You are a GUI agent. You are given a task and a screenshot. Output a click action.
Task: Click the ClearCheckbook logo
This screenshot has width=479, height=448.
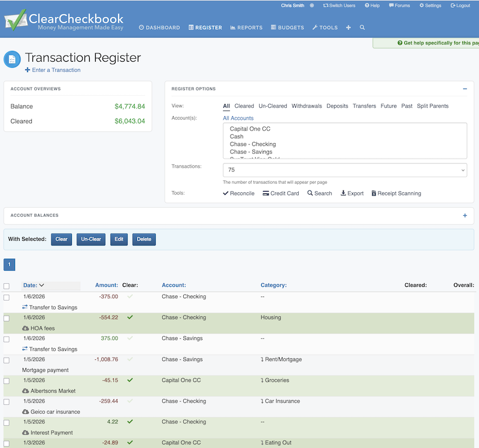pyautogui.click(x=64, y=20)
